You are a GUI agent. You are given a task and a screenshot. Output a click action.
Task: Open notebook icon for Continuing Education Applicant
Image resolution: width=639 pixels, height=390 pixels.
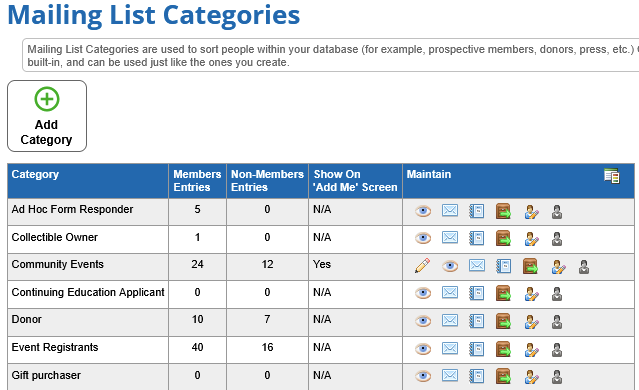pyautogui.click(x=476, y=293)
